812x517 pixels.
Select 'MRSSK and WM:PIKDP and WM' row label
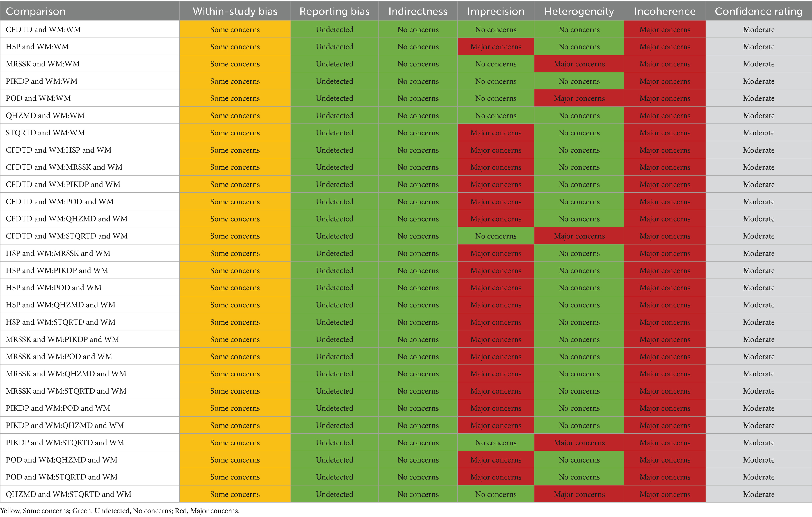[62, 339]
